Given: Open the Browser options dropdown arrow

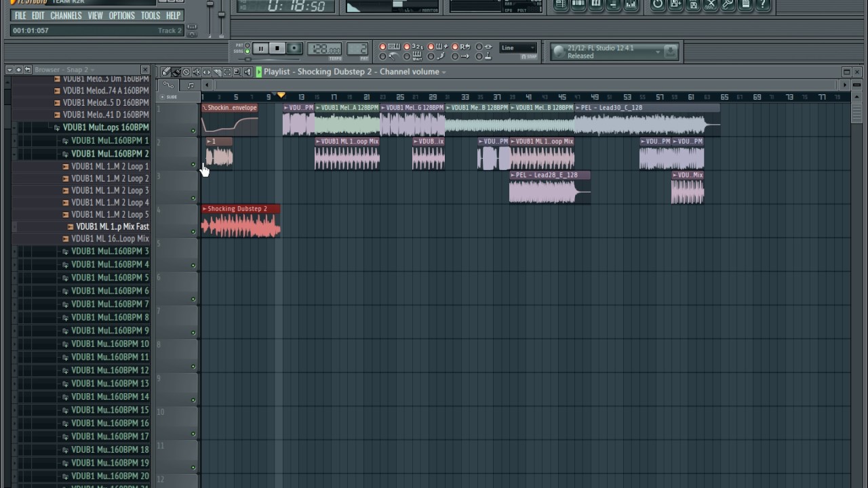Looking at the screenshot, I should [x=9, y=69].
